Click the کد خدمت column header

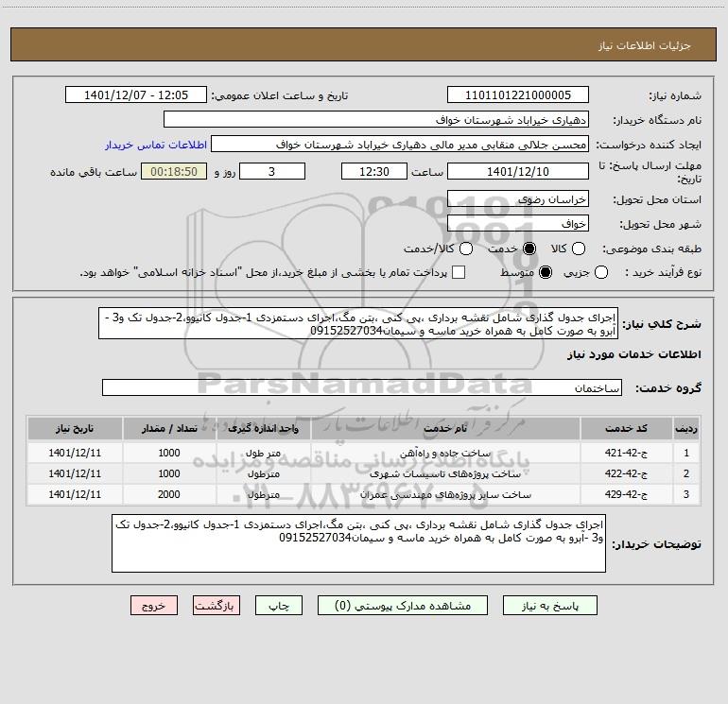(626, 428)
